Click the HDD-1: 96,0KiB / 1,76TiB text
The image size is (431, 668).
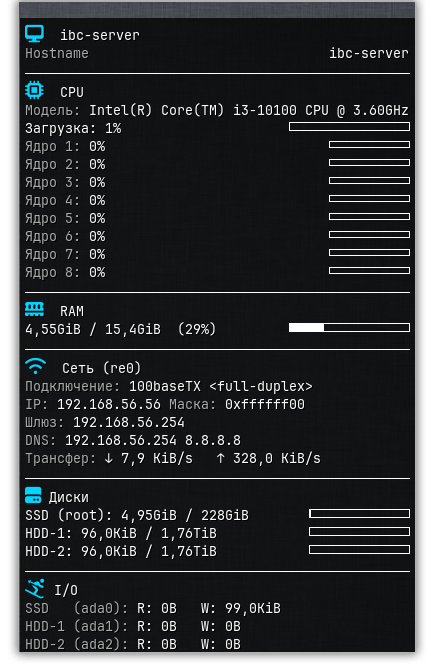121,533
